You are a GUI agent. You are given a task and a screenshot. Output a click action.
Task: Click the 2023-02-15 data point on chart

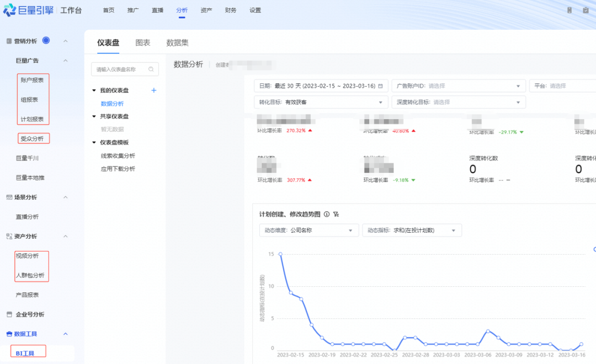pos(280,254)
